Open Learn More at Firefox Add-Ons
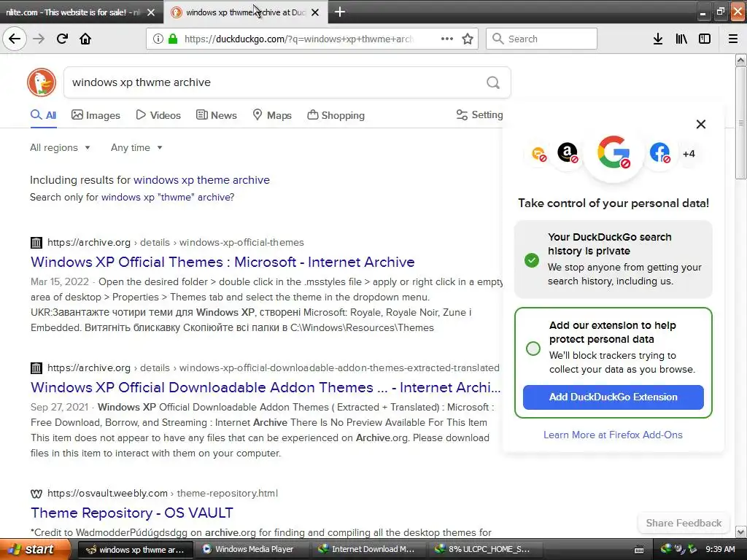The width and height of the screenshot is (747, 560). tap(613, 435)
